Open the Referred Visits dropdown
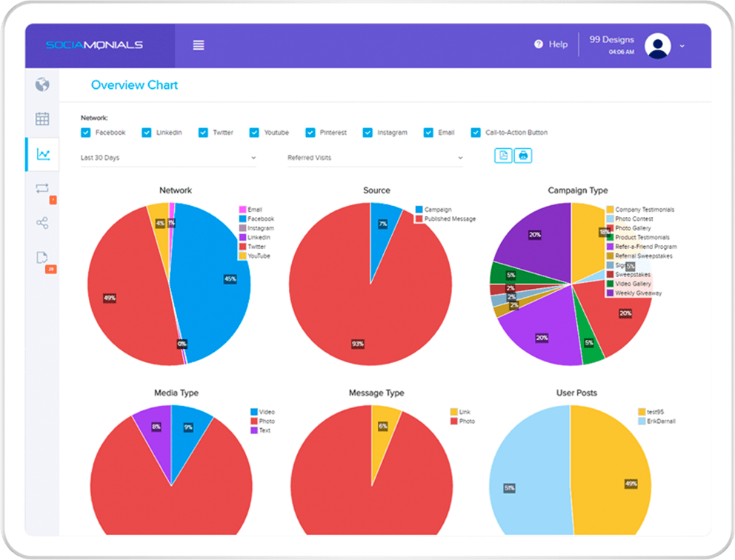The height and width of the screenshot is (560, 735). click(375, 158)
